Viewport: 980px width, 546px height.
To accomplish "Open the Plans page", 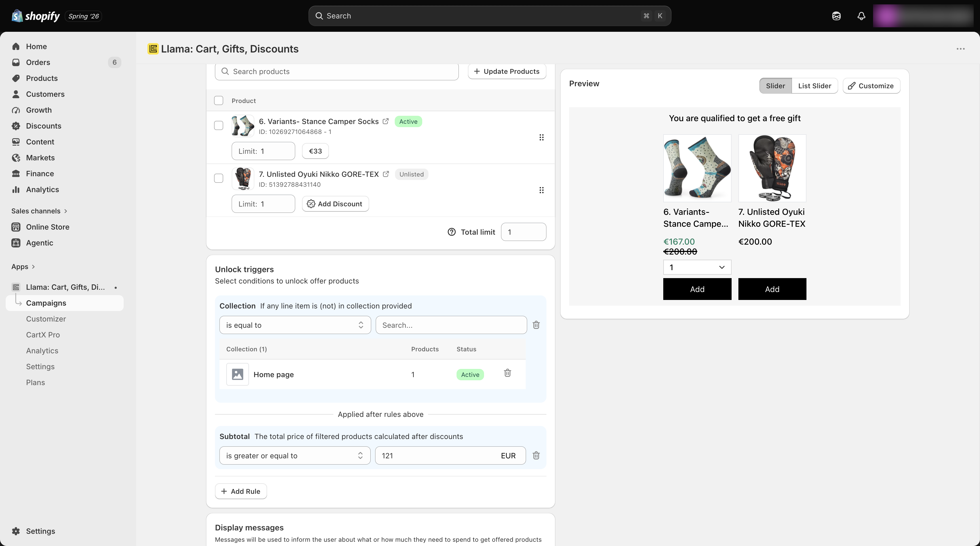I will coord(35,383).
